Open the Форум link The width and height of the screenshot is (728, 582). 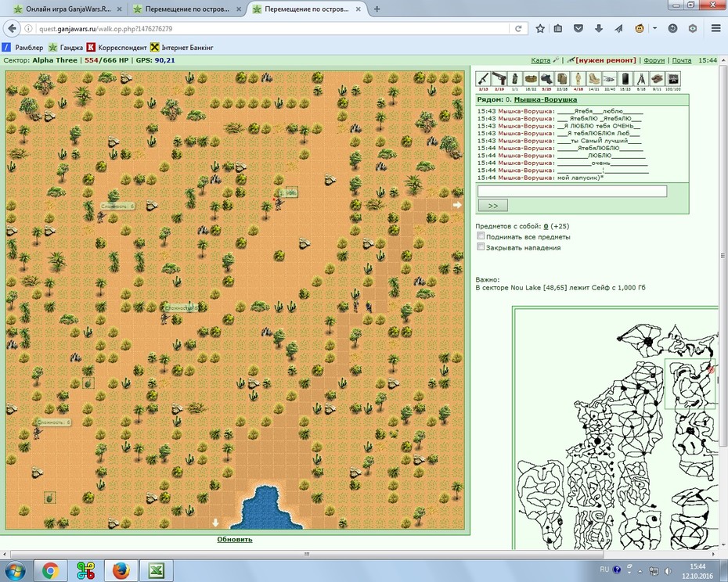pyautogui.click(x=654, y=60)
